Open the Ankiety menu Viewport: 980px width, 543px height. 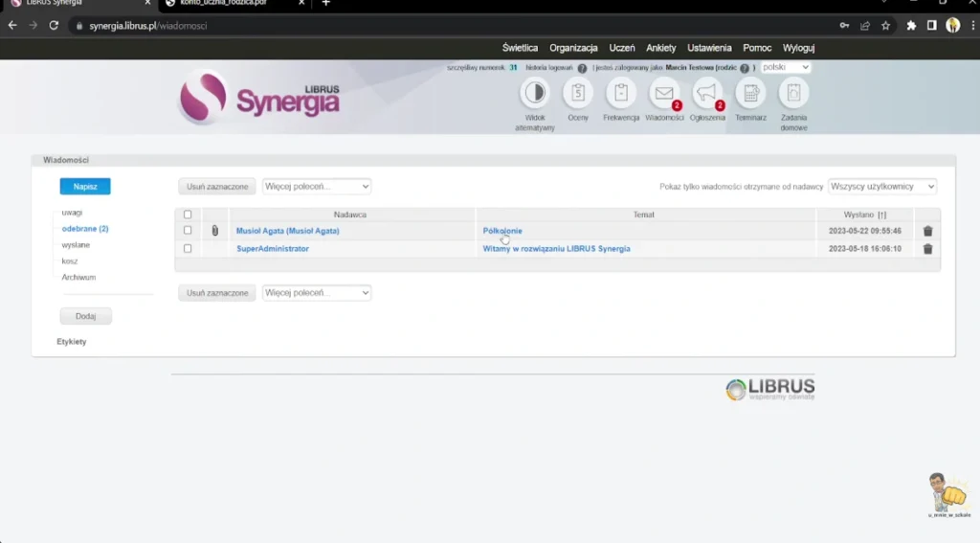[660, 48]
